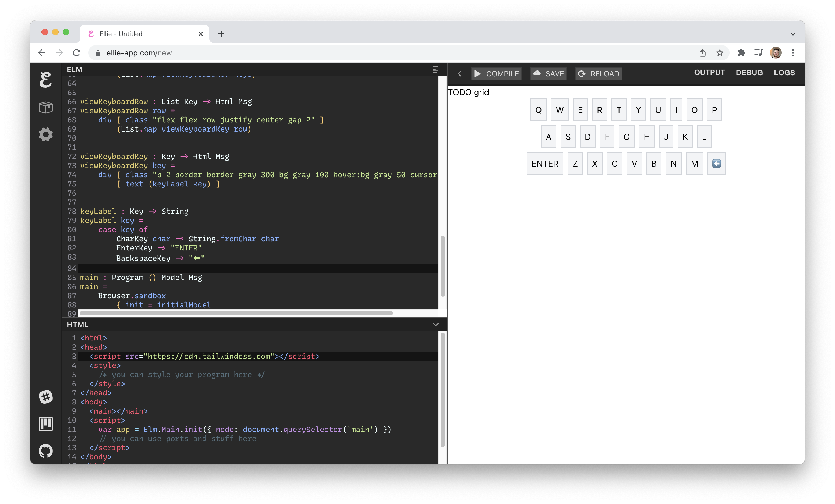Click the P key in output
The image size is (835, 504).
(x=714, y=110)
